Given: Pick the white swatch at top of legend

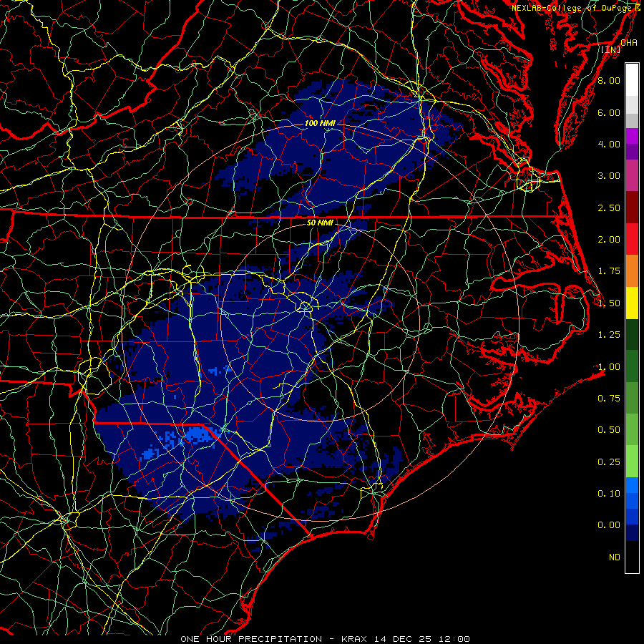Looking at the screenshot, I should click(x=632, y=80).
